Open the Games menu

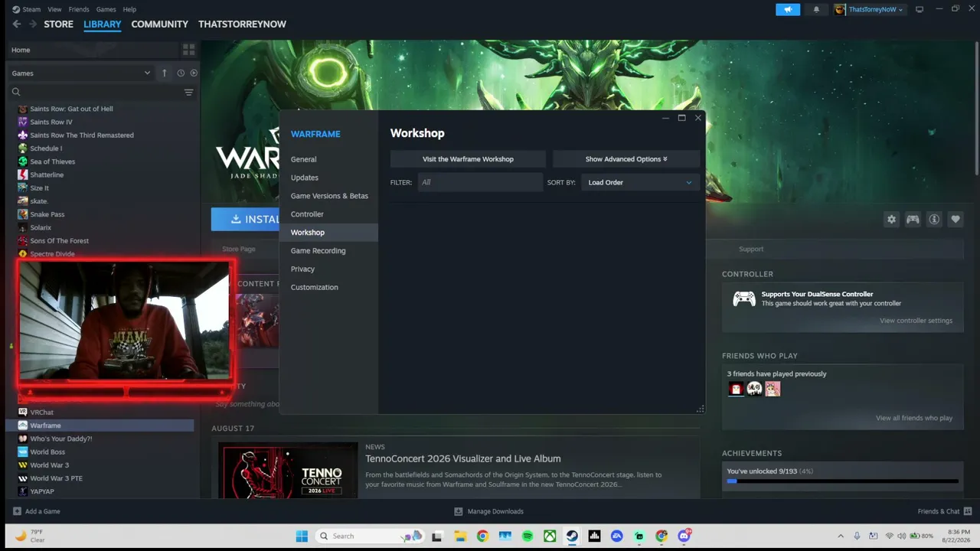point(106,9)
